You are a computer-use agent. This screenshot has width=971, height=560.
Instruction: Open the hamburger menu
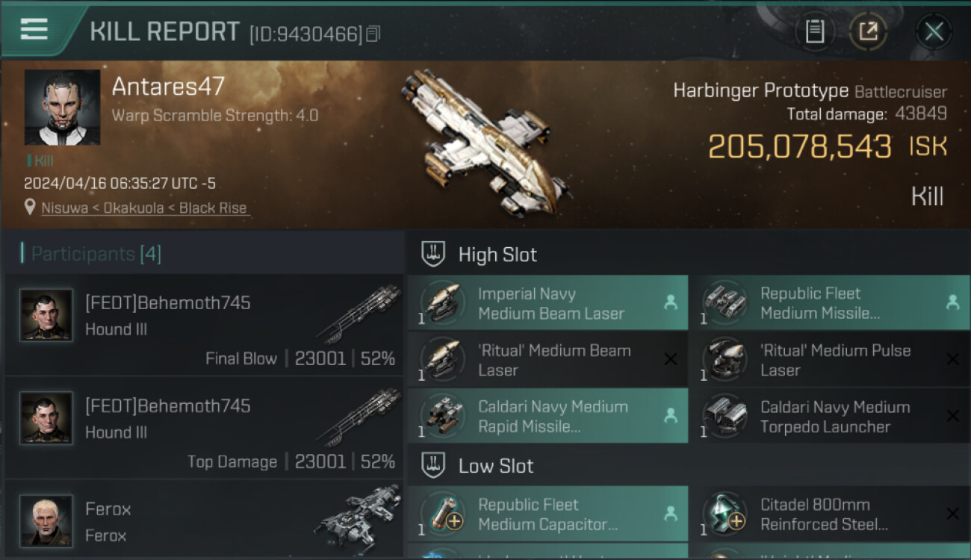pyautogui.click(x=34, y=29)
